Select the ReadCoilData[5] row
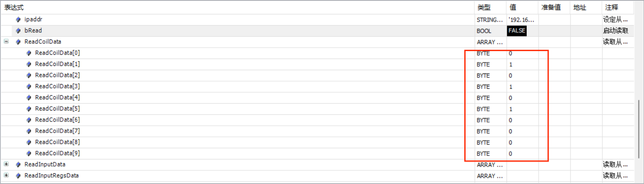This screenshot has height=184, width=644. [x=57, y=109]
